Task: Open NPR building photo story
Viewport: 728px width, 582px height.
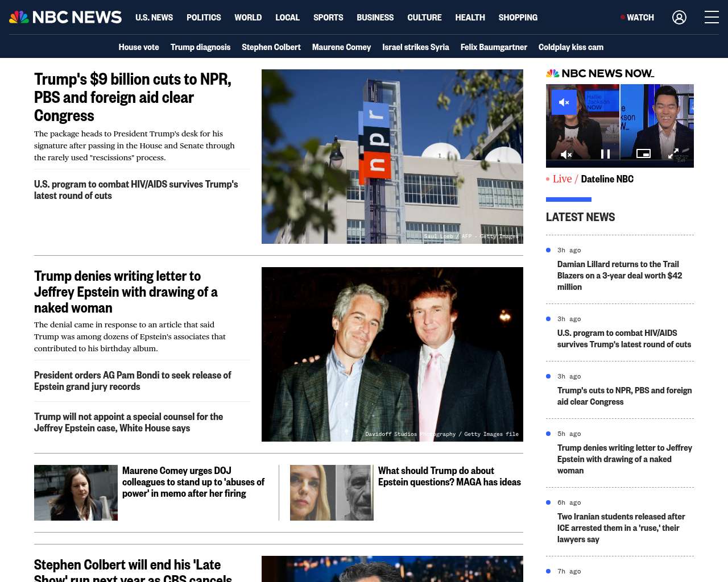Action: pyautogui.click(x=392, y=156)
